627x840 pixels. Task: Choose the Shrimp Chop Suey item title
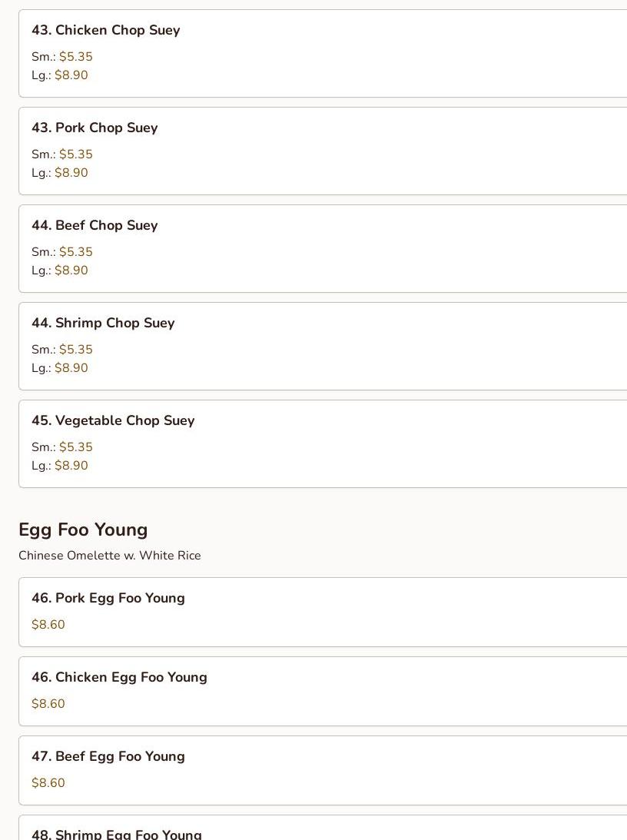click(x=103, y=324)
